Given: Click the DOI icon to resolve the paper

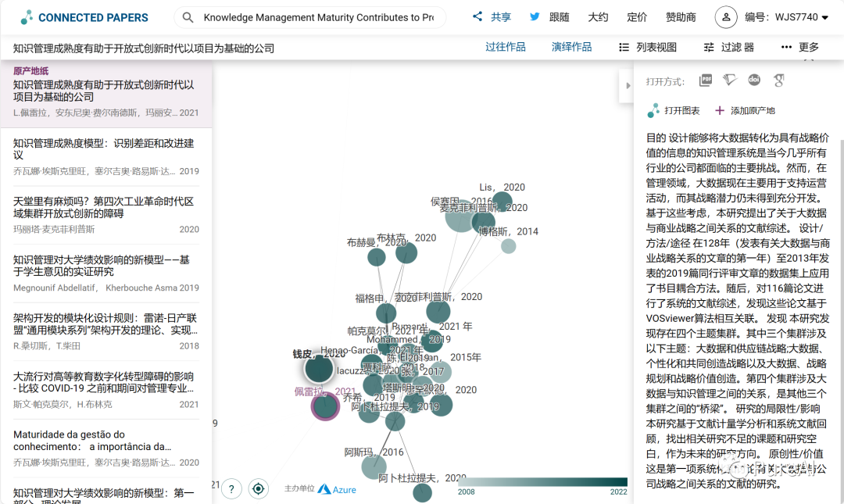Looking at the screenshot, I should pos(754,79).
